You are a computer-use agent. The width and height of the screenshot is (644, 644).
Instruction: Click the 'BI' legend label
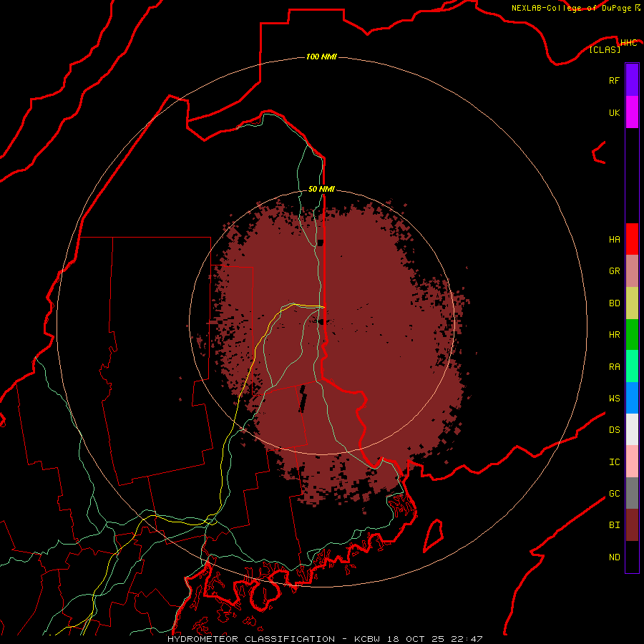click(x=614, y=525)
